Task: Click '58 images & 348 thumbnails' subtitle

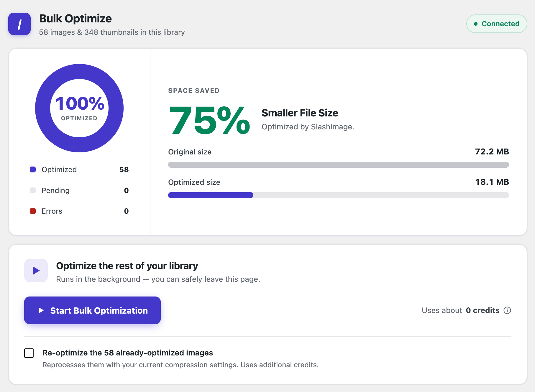Action: point(112,32)
